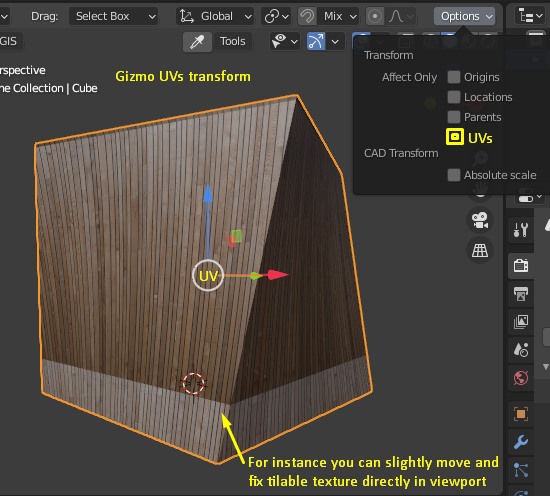The image size is (550, 496).
Task: Toggle the viewport gizmos button
Action: [316, 42]
